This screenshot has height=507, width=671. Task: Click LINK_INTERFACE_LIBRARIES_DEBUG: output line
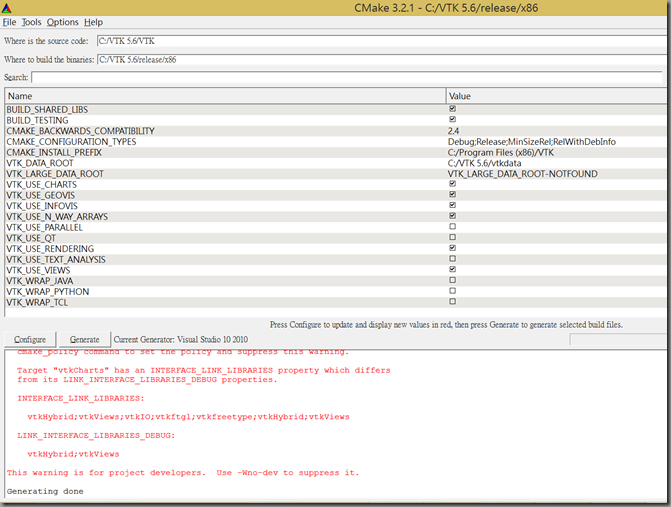pos(96,436)
